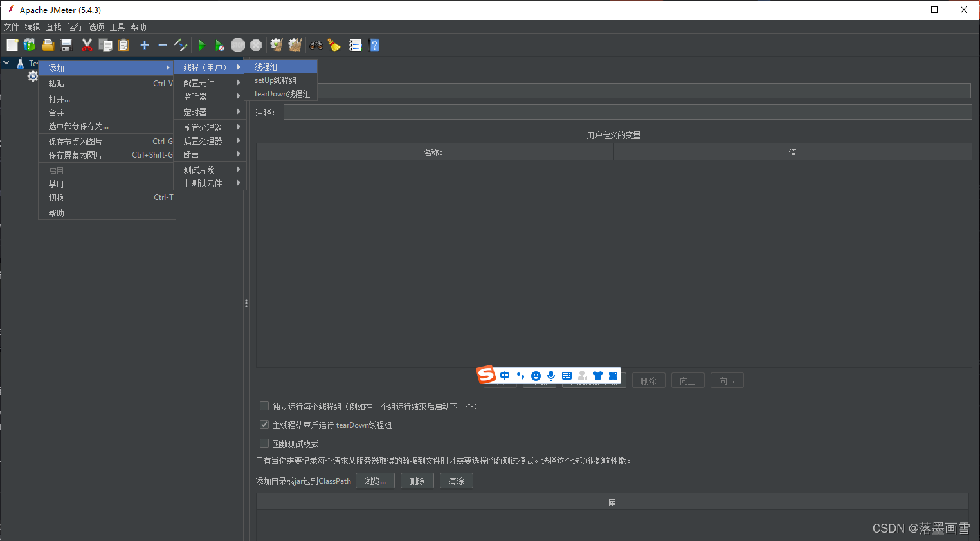Click the soft keyboard icon in IME bar
Screen dimensions: 980x541
click(567, 376)
